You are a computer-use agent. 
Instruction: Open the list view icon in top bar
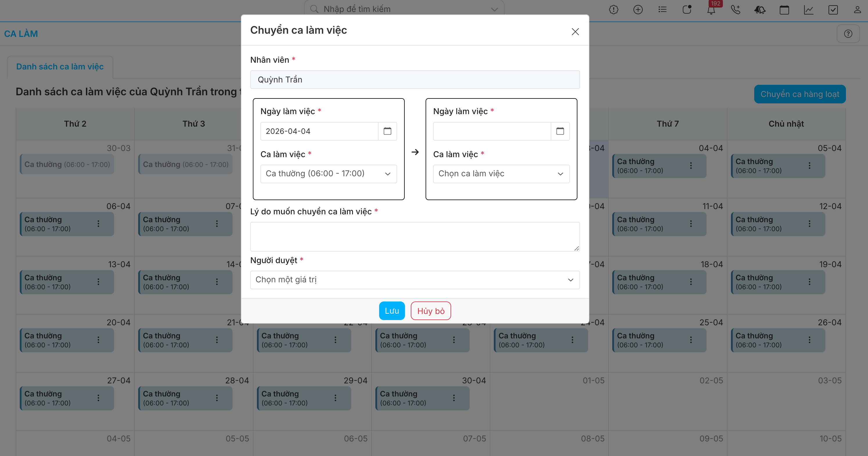662,10
